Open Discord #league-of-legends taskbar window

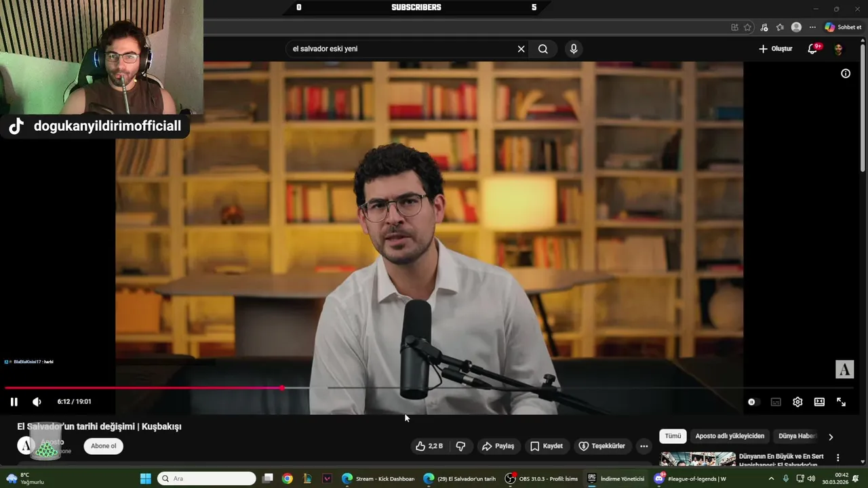point(691,479)
